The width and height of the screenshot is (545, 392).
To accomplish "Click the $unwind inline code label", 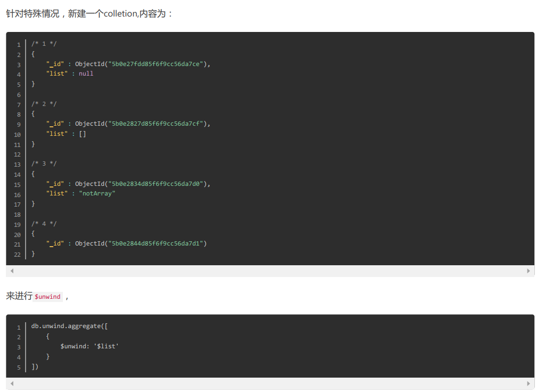I will point(47,297).
